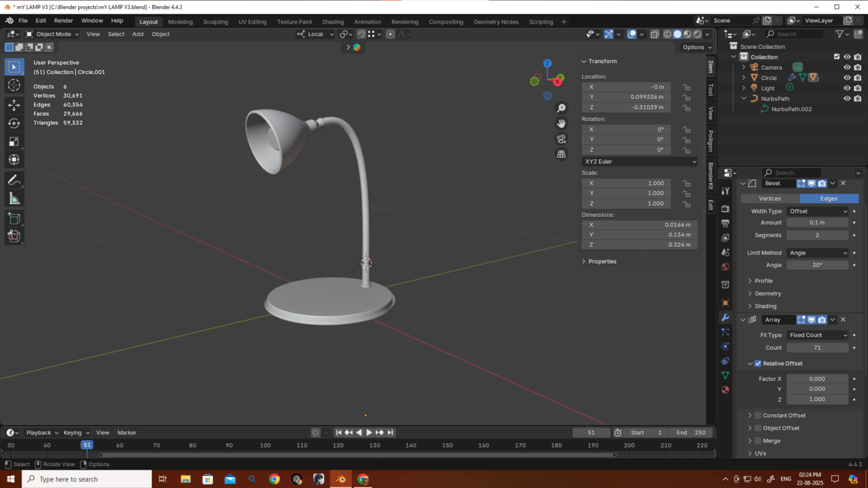This screenshot has height=488, width=868.
Task: Open the Modifiers wrench properties tab
Action: click(725, 318)
